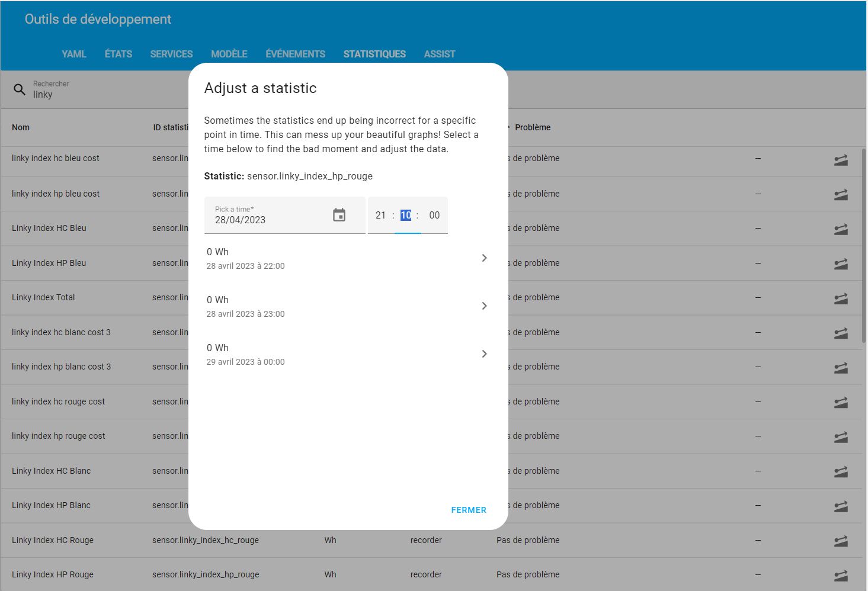Screen dimensions: 868x591
Task: Click the Pick a time date field
Action: [284, 215]
